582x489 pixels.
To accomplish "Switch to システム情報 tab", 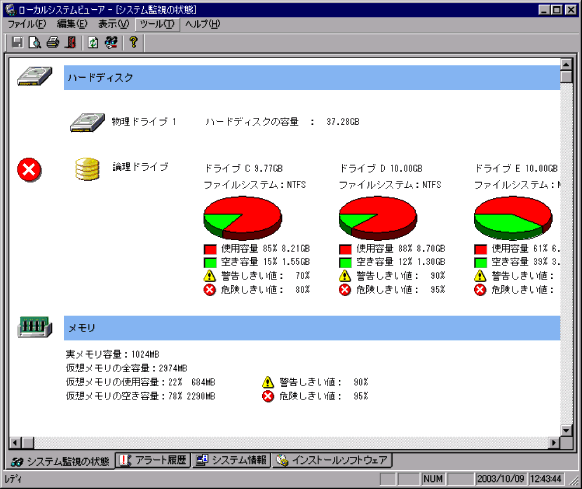I will [x=231, y=460].
